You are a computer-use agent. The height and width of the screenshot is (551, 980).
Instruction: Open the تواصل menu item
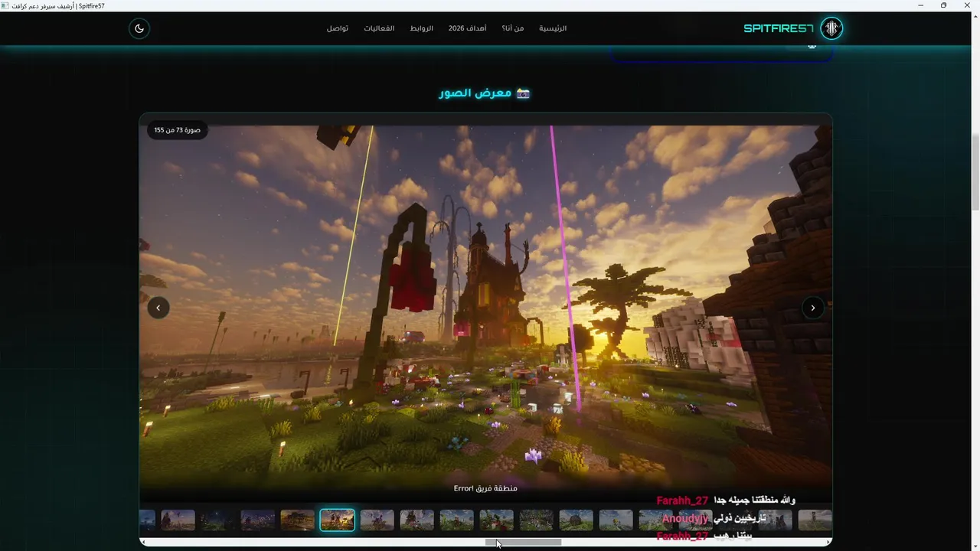(338, 28)
